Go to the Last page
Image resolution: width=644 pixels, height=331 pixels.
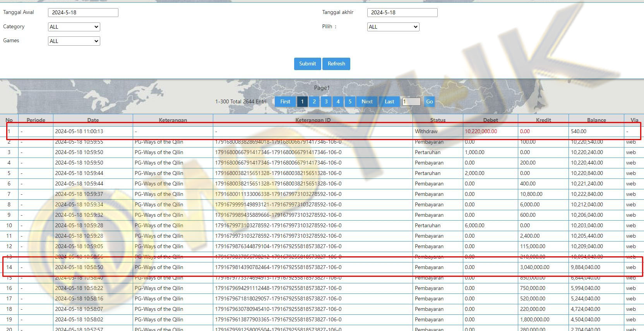389,101
